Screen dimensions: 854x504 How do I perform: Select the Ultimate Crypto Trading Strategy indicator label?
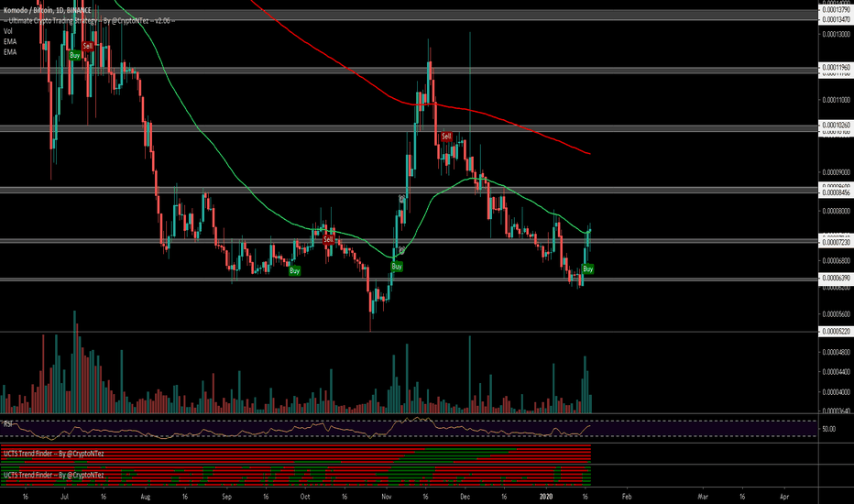tap(89, 21)
